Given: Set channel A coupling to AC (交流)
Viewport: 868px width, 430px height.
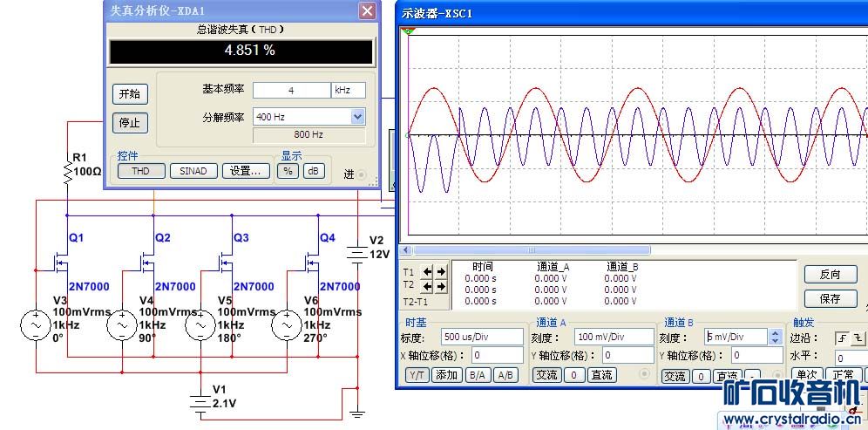Looking at the screenshot, I should 546,375.
